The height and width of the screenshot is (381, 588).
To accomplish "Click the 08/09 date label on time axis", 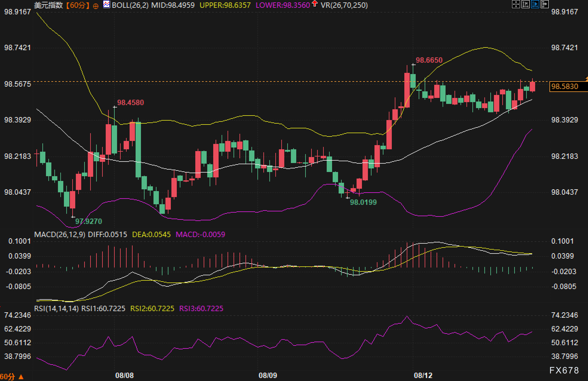I will click(x=268, y=375).
